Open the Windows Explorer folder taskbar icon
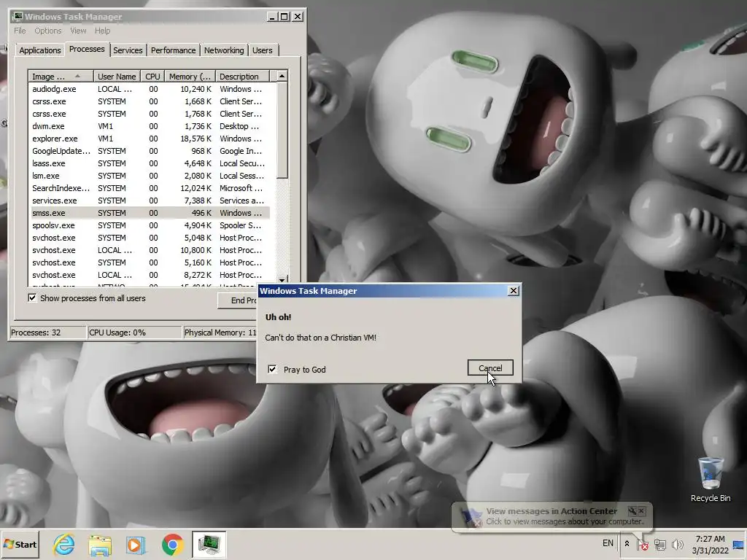747x560 pixels. [100, 545]
